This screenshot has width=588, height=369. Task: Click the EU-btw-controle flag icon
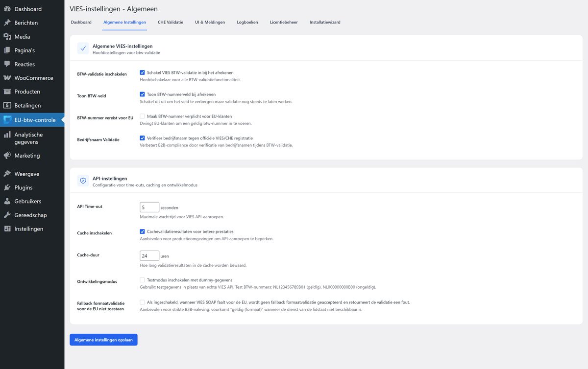7,120
